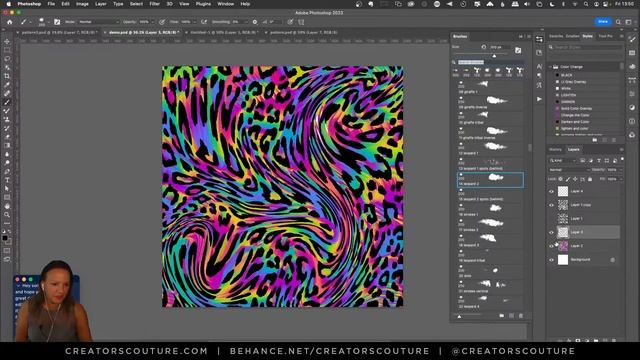
Task: Open smoothing options gear icon
Action: click(255, 22)
